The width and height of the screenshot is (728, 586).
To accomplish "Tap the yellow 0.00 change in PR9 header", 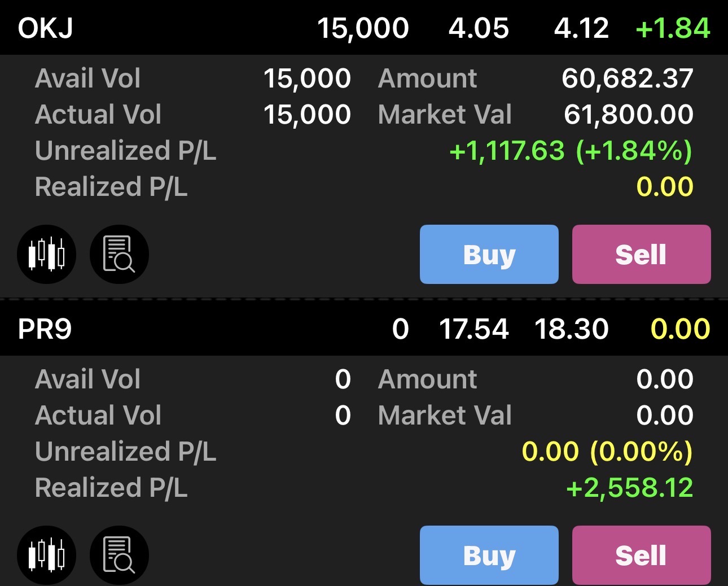I will pos(680,329).
